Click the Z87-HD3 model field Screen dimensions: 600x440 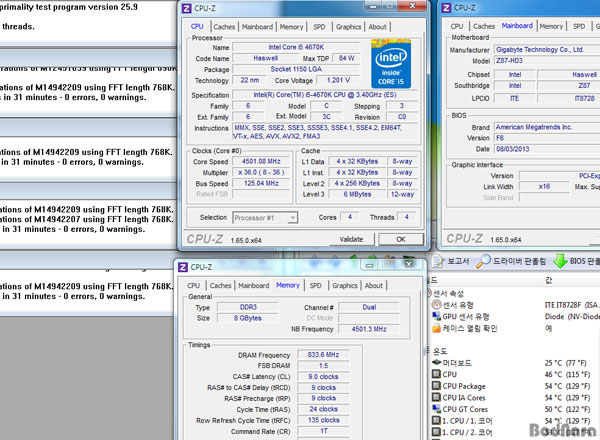pyautogui.click(x=547, y=60)
